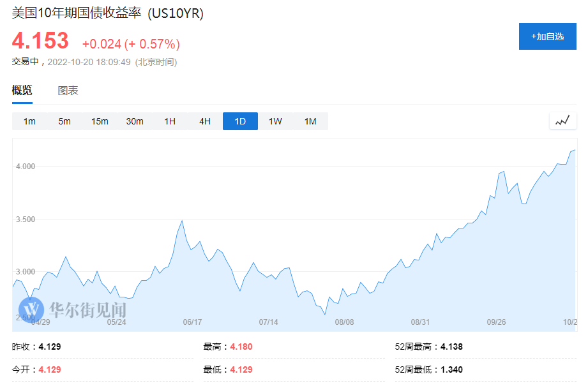This screenshot has height=388, width=588.
Task: Click the 06/17 peak on the chart
Action: point(183,221)
